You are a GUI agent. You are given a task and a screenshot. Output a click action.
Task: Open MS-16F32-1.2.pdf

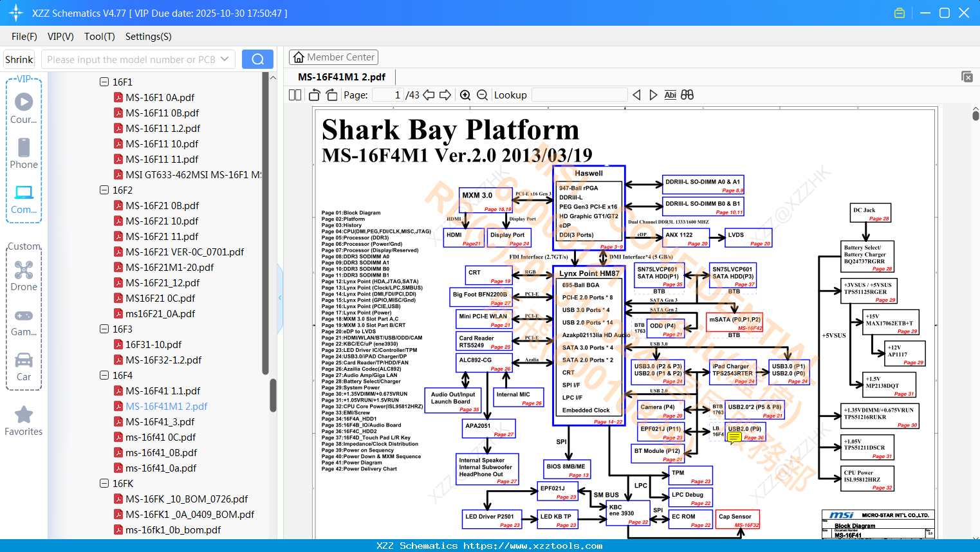point(163,360)
